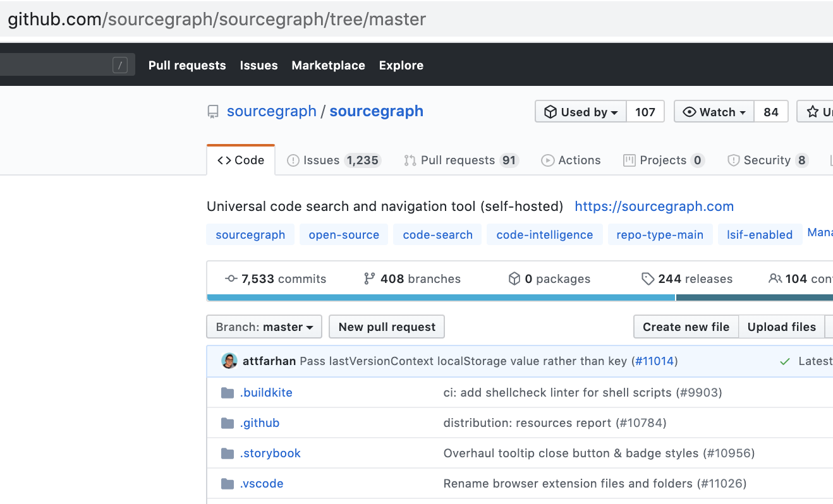
Task: Click the language breakdown color bar
Action: 520,297
